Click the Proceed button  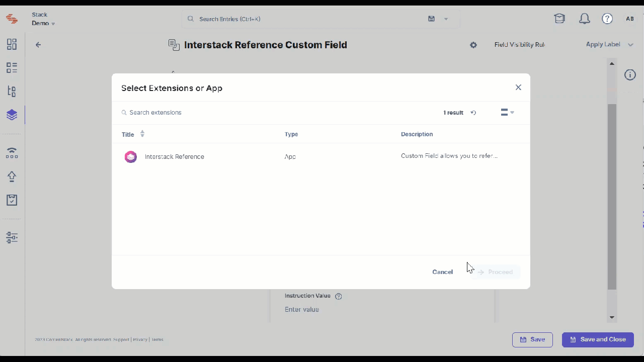point(496,272)
